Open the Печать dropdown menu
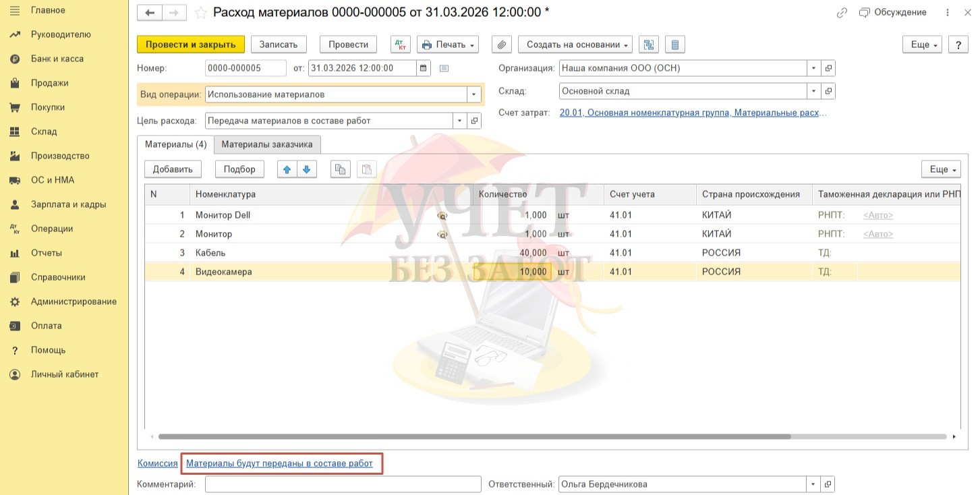Viewport: 980px width, 495px height. pyautogui.click(x=448, y=45)
